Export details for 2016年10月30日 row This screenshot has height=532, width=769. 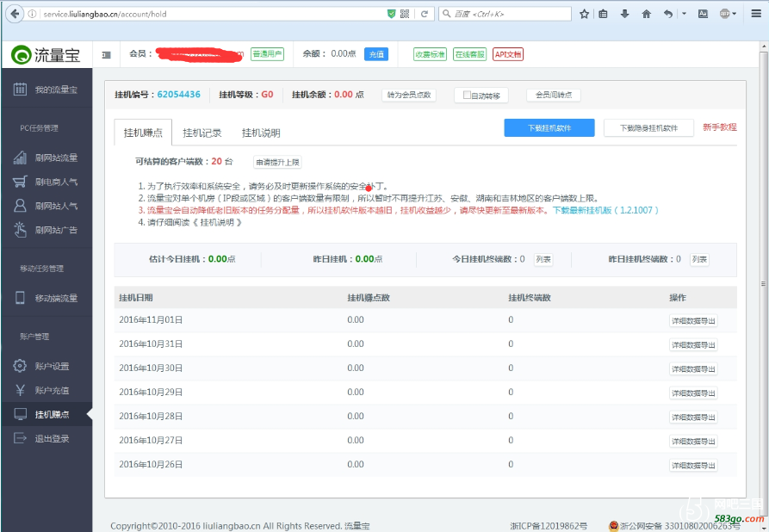pos(693,368)
